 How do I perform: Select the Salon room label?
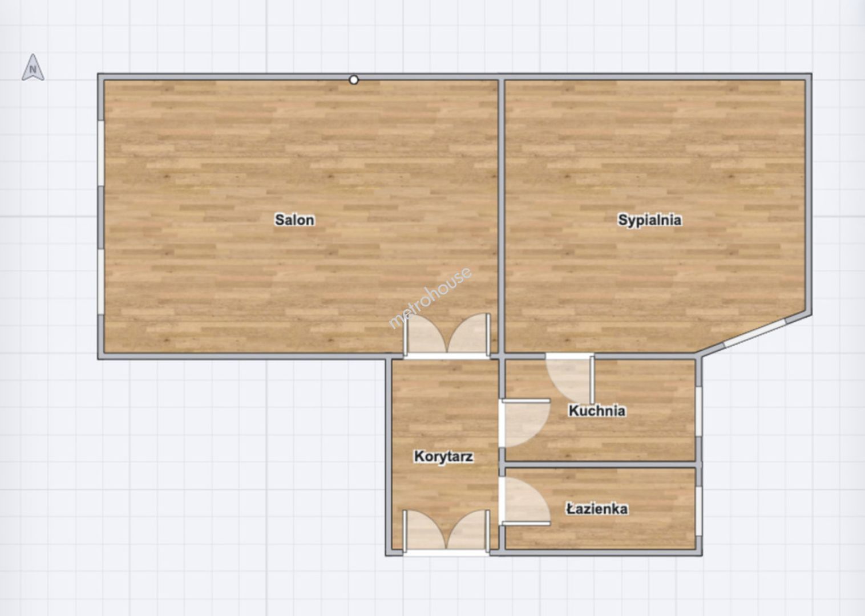tap(294, 220)
